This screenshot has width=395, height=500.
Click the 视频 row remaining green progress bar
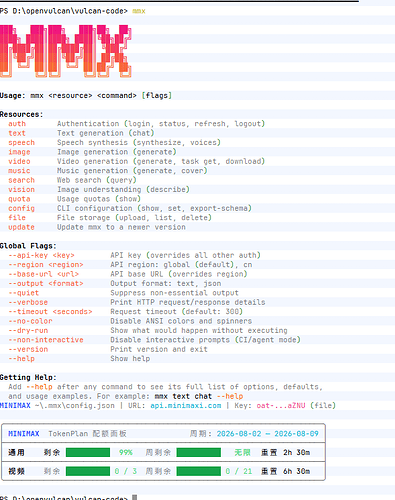click(x=88, y=471)
